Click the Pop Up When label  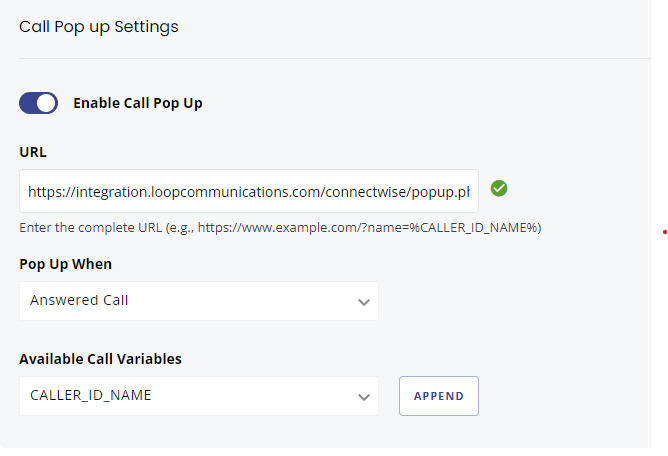coord(66,264)
